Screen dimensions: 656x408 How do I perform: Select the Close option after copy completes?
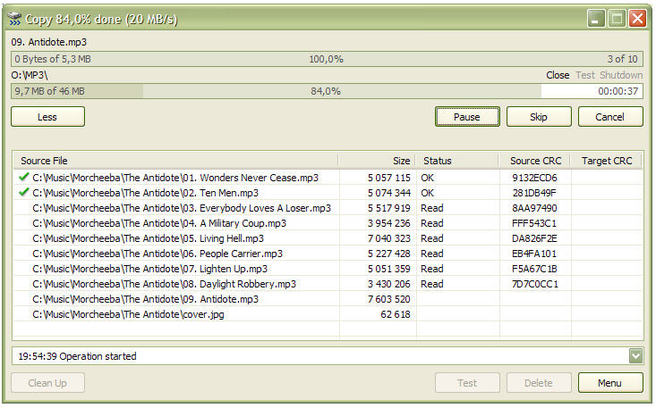click(x=557, y=75)
